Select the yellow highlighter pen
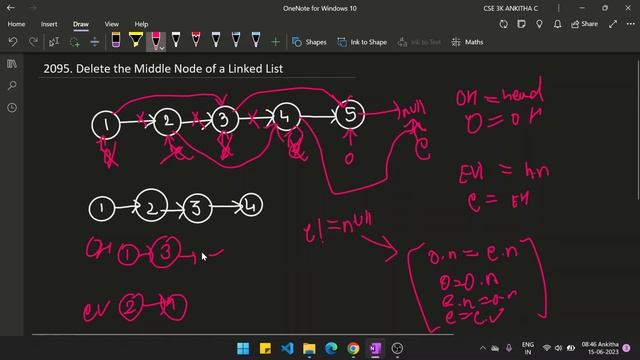This screenshot has height=360, width=640. tap(136, 40)
